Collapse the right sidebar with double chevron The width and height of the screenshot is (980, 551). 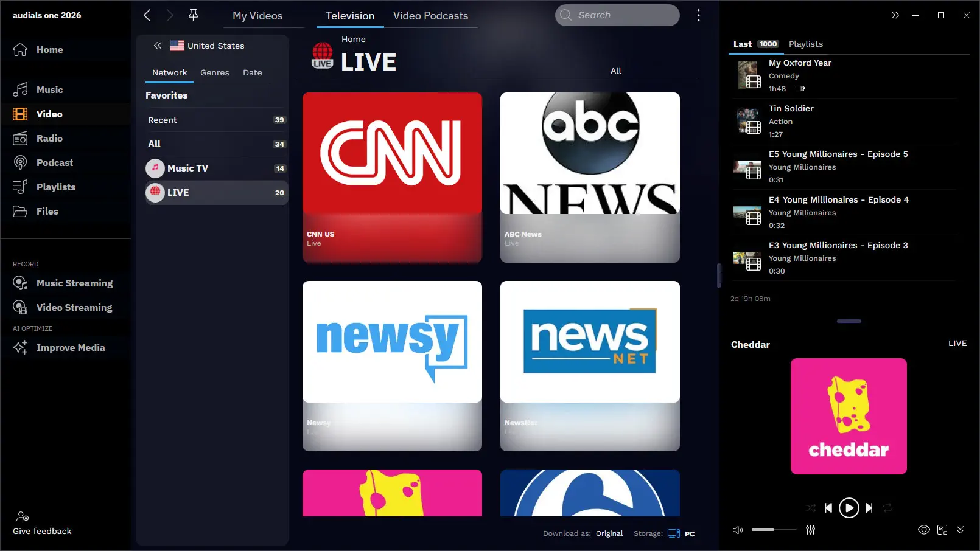pos(895,15)
